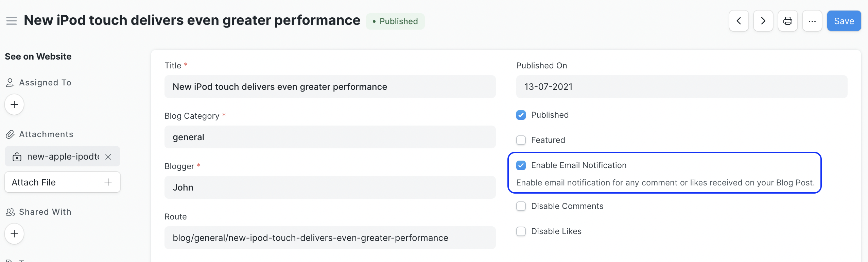The image size is (868, 262).
Task: Toggle Enable Email Notification checkbox
Action: click(521, 165)
